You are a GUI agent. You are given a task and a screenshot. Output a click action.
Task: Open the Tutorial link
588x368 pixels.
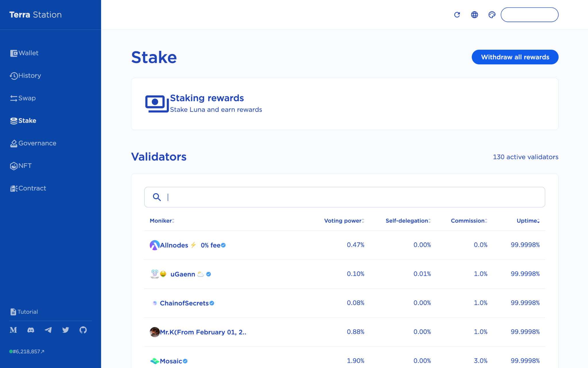click(24, 312)
